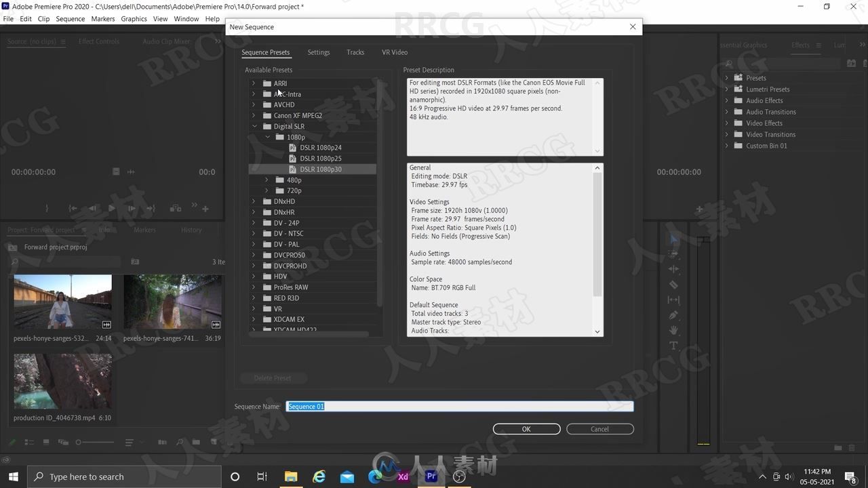The image size is (868, 488).
Task: Expand the DNxHD preset folder
Action: pos(254,201)
